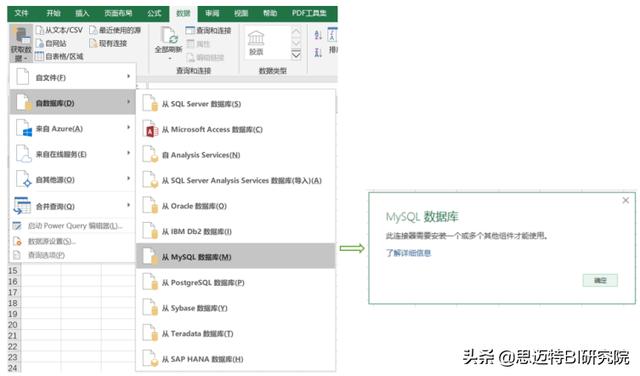Close the MySQL 数据库 dialog
The image size is (640, 376).
(x=625, y=200)
